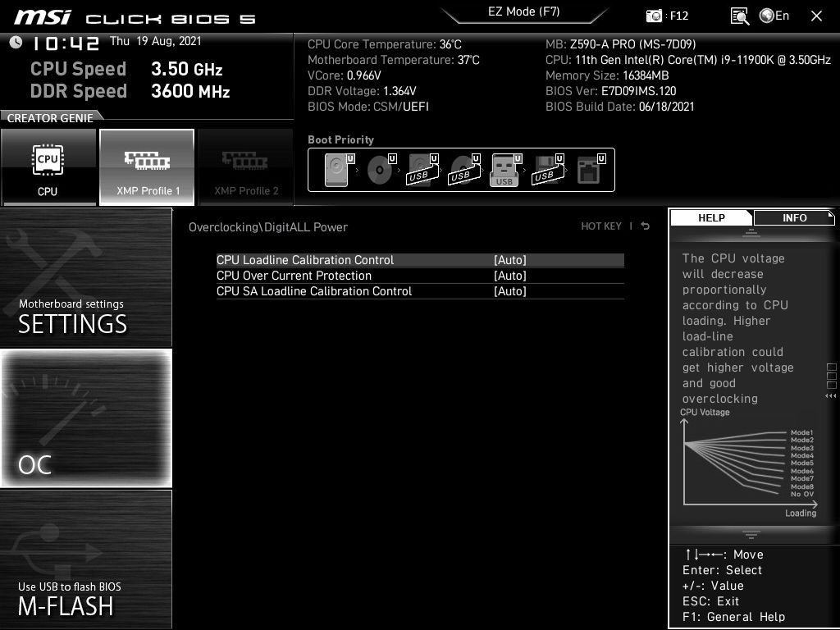The width and height of the screenshot is (840, 630).
Task: Select the network boot device icon
Action: tap(591, 170)
